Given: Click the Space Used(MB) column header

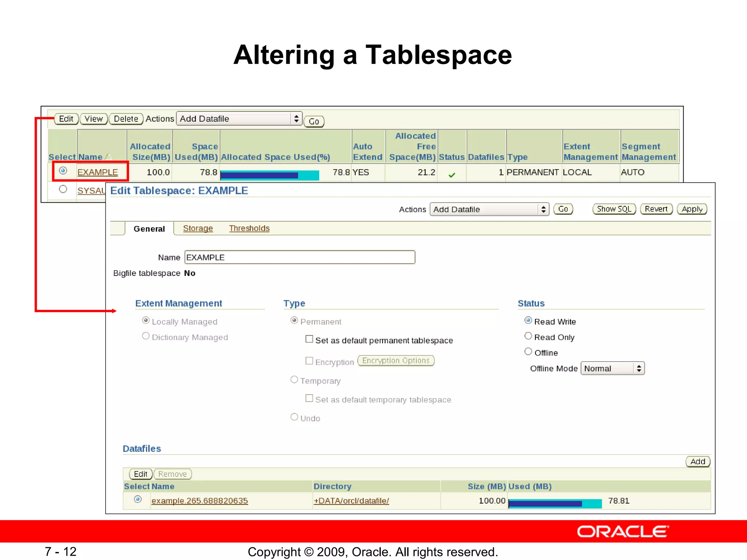Looking at the screenshot, I should (x=197, y=152).
